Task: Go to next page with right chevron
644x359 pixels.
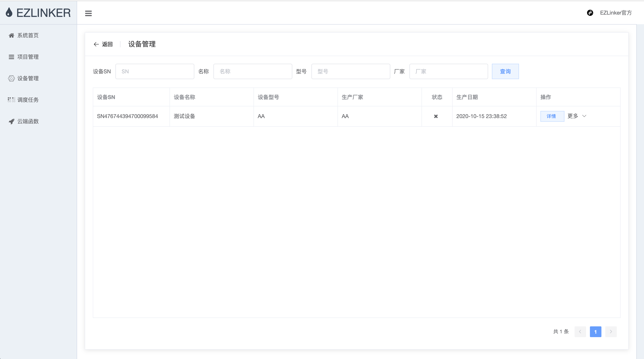Action: (x=611, y=332)
